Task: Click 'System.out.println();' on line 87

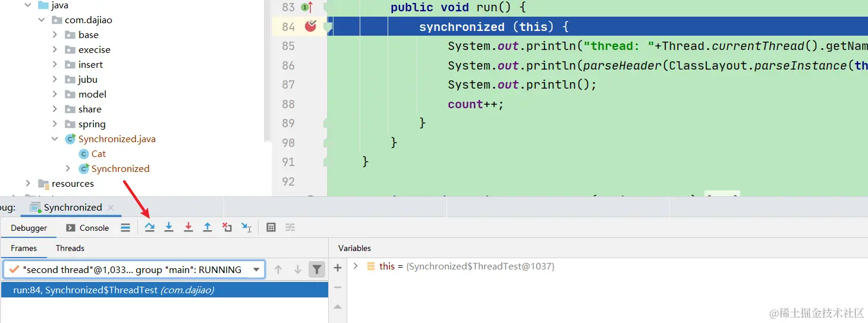Action: click(522, 84)
